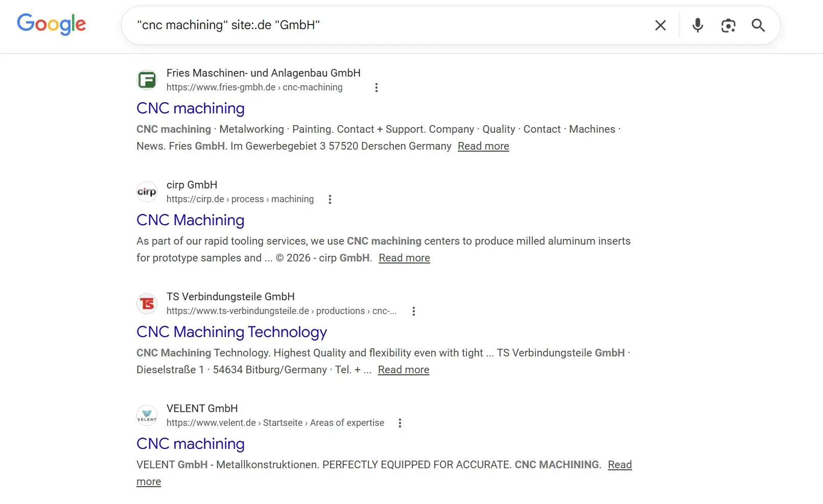
Task: Open Google Lens image search
Action: click(727, 25)
